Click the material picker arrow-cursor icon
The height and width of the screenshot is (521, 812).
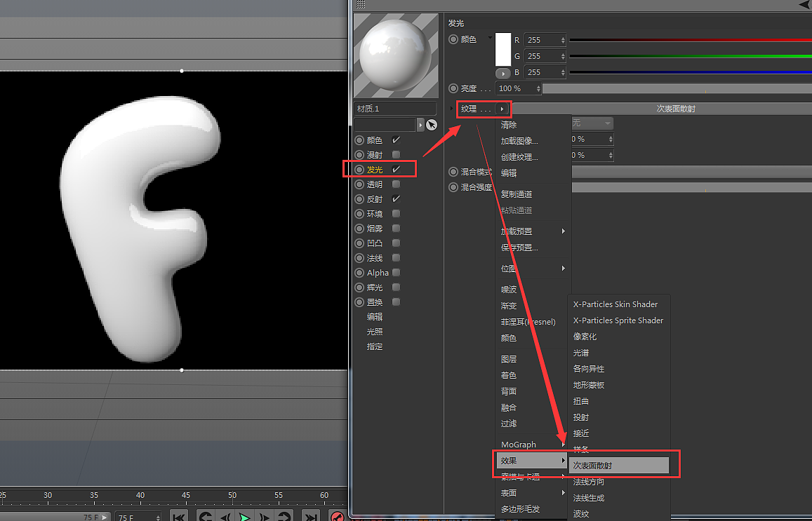point(432,125)
